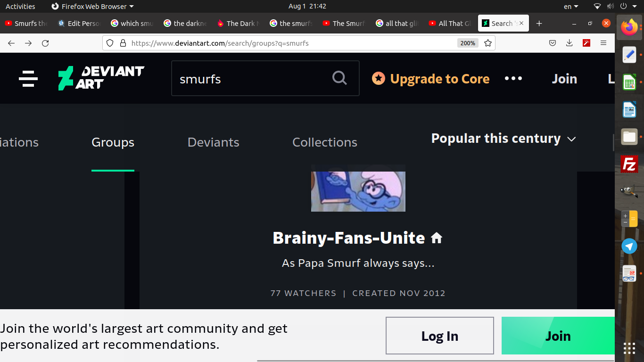Screen dimensions: 644x362
Task: Open the tracking protection shield icon
Action: pos(110,43)
